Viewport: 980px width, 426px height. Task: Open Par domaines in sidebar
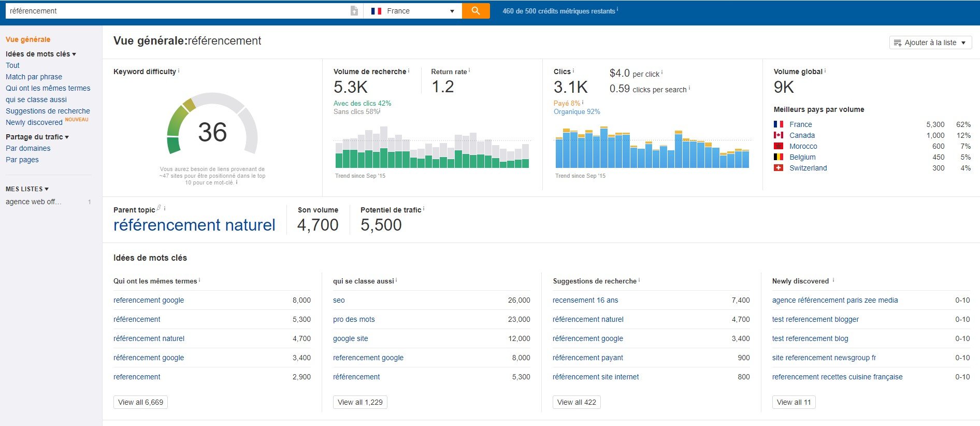coord(28,148)
